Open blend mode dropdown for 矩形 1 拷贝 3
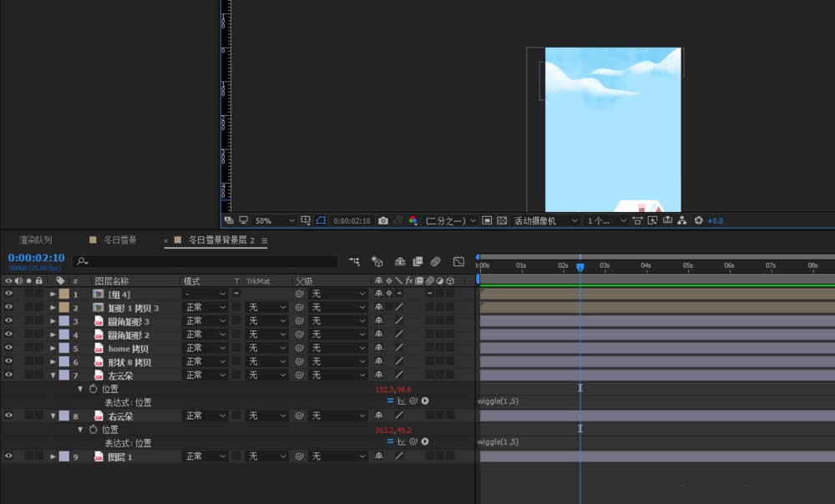The width and height of the screenshot is (835, 504). click(205, 307)
